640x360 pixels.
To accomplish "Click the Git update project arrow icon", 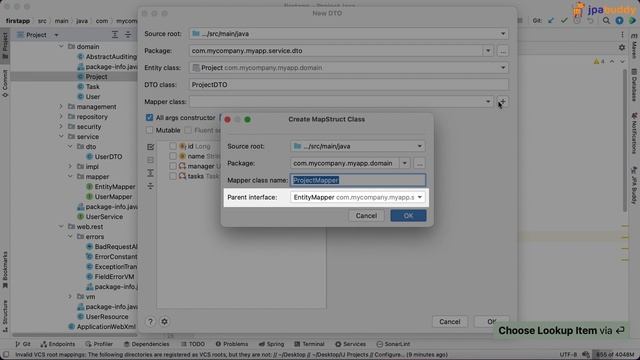I will point(551,20).
